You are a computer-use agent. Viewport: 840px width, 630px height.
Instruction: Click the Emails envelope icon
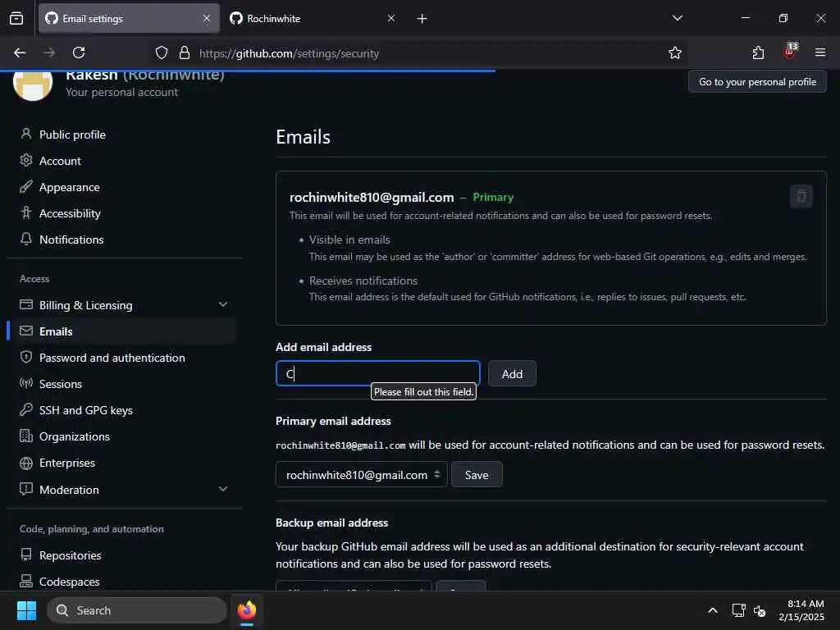tap(25, 331)
